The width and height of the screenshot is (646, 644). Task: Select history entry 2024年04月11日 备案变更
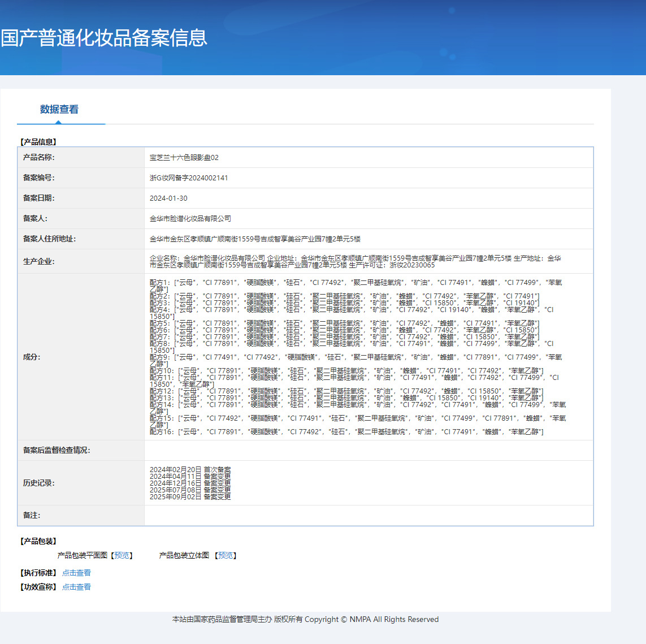(x=190, y=476)
